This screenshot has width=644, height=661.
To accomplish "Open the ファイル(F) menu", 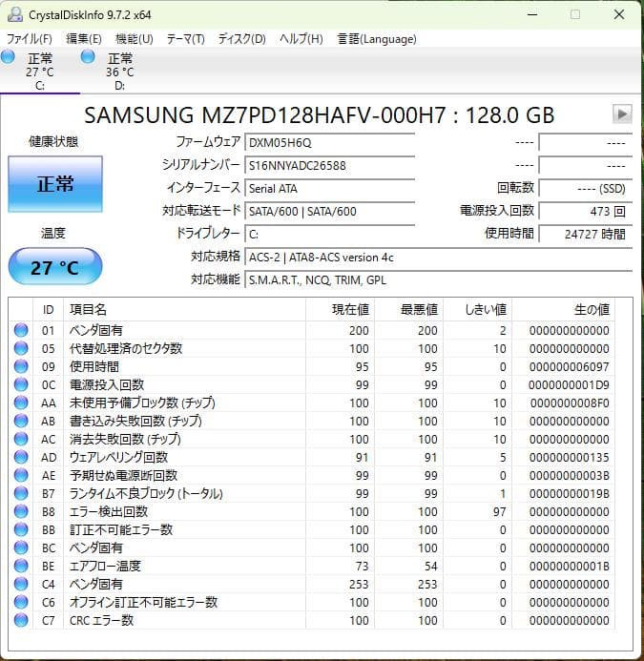I will 30,39.
